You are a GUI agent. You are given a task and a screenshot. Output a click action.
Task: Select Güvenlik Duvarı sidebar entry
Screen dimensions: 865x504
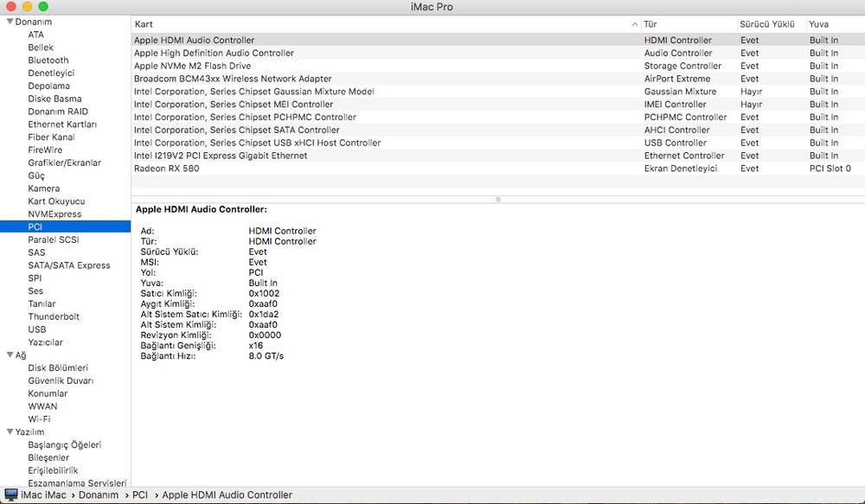click(x=61, y=380)
